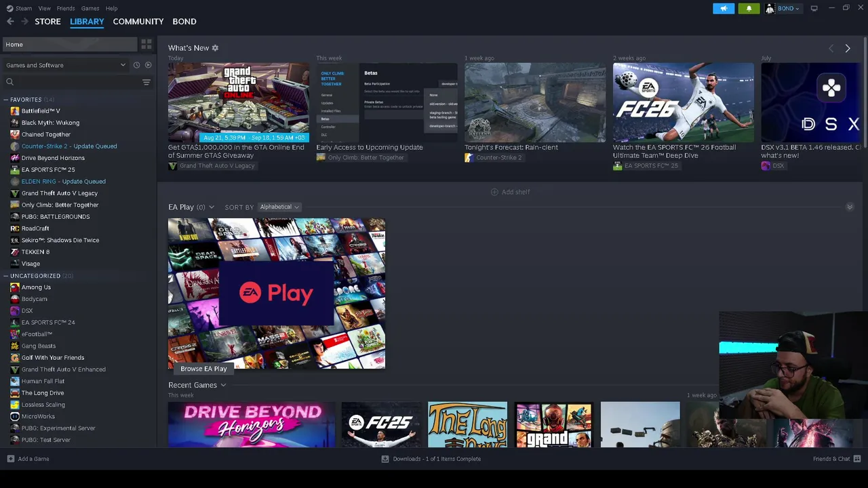Open Downloads items complete status
The image size is (868, 488).
[x=437, y=459]
